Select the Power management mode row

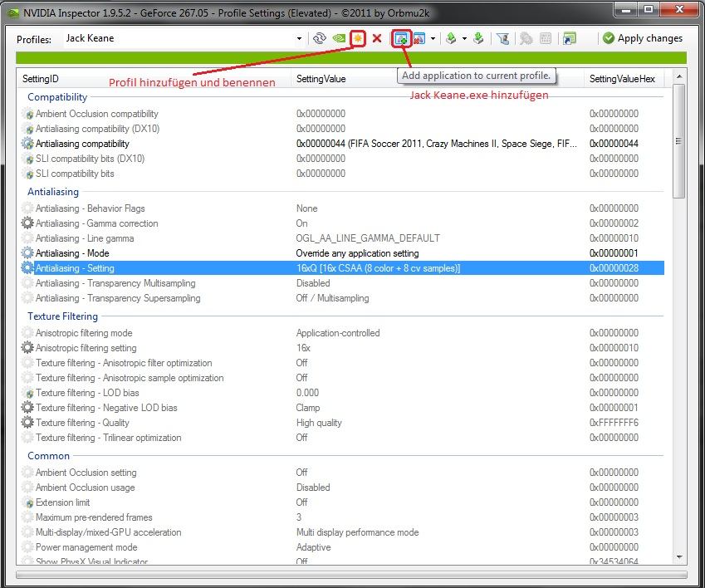click(343, 547)
